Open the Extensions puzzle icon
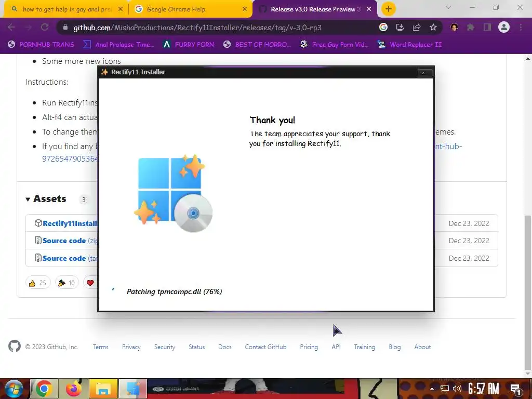 tap(471, 27)
